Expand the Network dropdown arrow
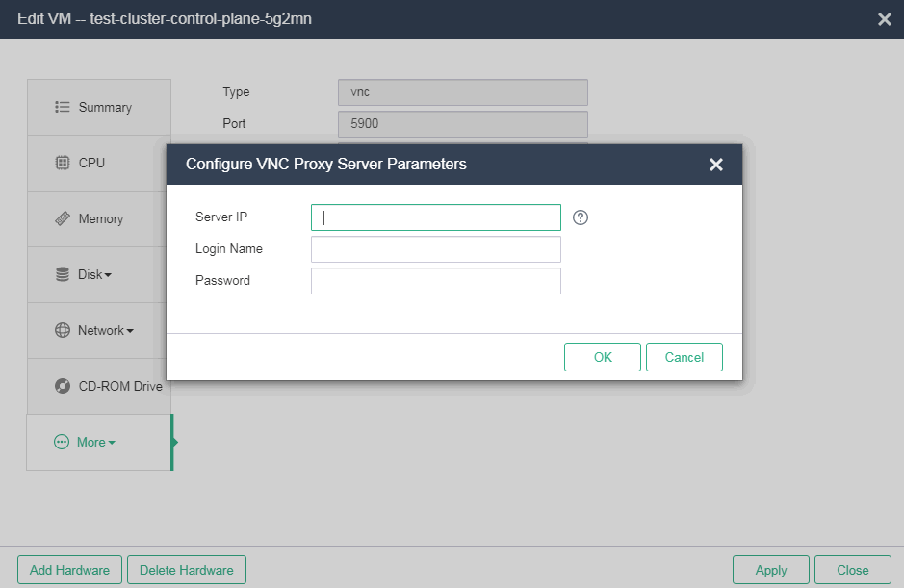 click(x=130, y=331)
